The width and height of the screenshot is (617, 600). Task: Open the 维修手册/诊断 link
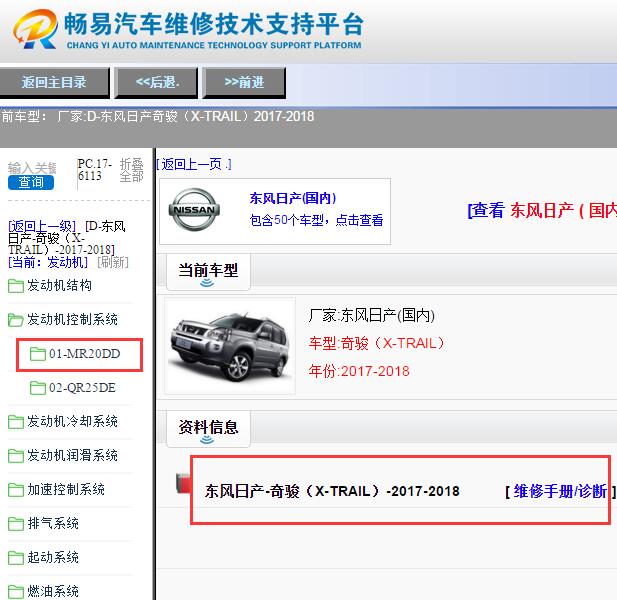coord(560,491)
